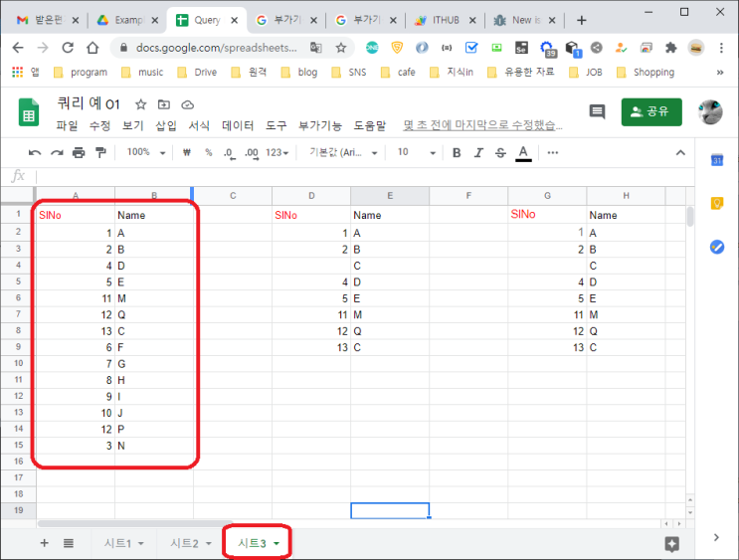The image size is (739, 560).
Task: Select column F header
Action: click(468, 196)
